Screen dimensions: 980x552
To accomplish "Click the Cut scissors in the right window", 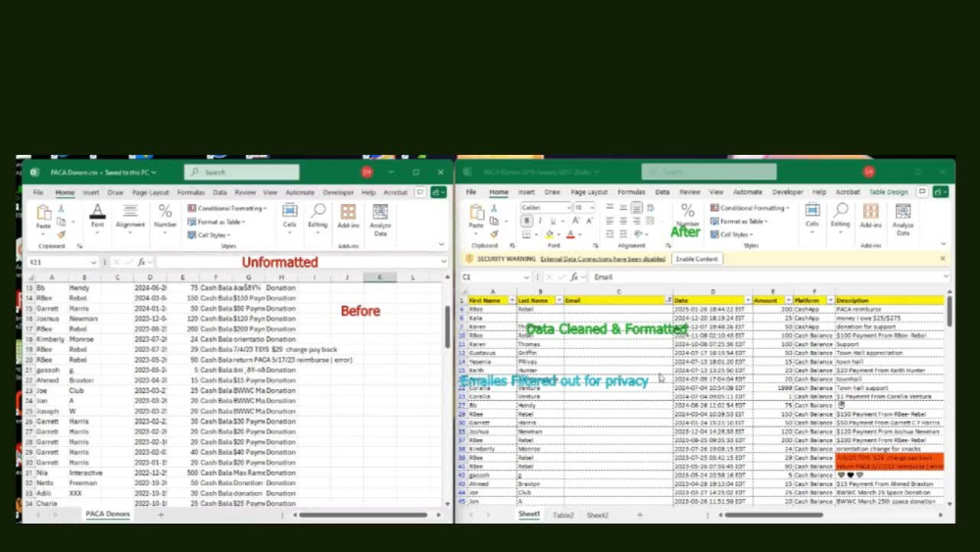I will tap(494, 208).
